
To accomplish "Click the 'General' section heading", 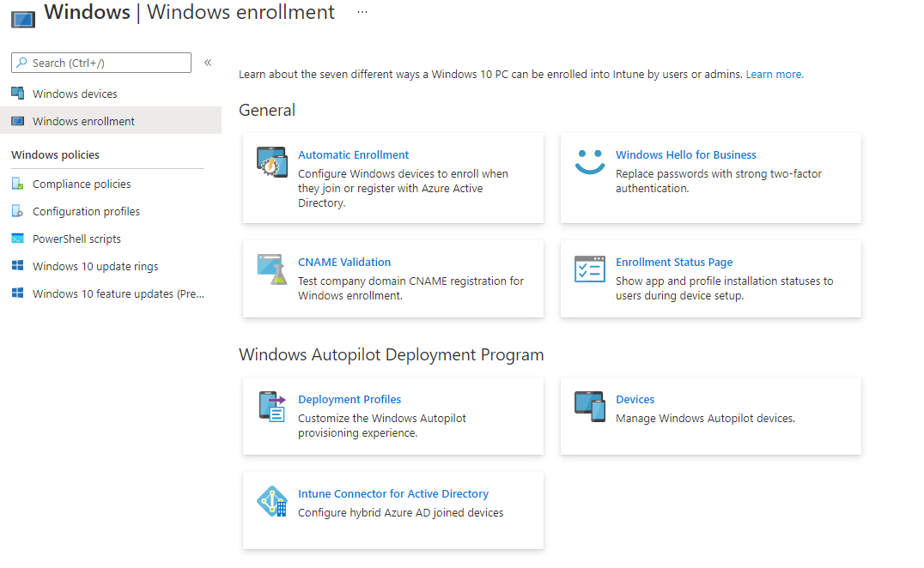I will 267,110.
